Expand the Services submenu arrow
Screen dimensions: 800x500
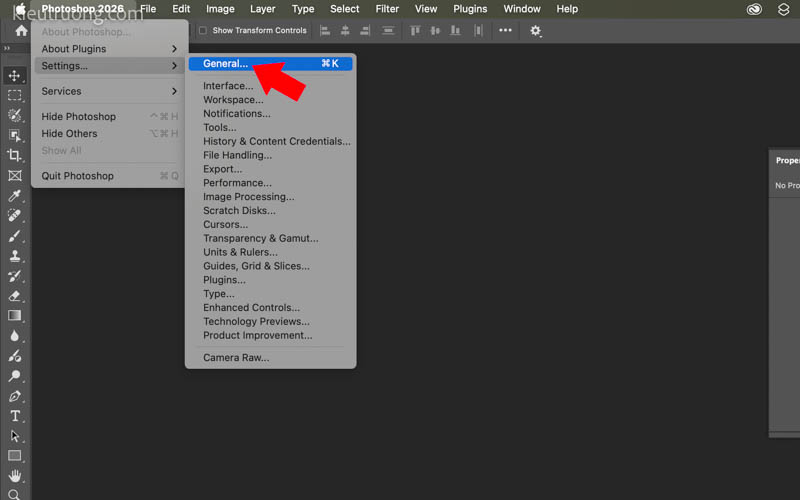(x=174, y=91)
